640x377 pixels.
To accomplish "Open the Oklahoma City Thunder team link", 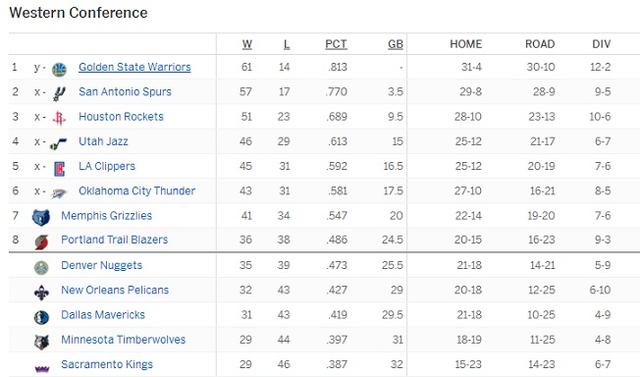I will [x=137, y=191].
